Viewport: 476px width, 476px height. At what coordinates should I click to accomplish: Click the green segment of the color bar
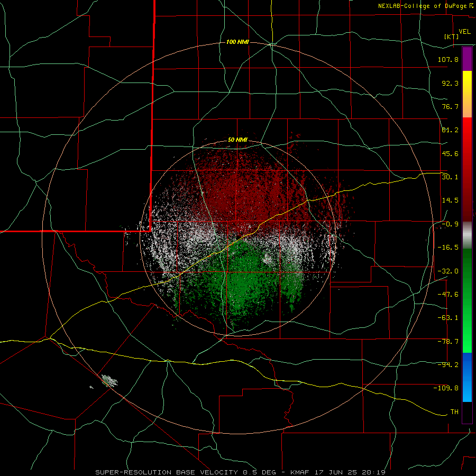(467, 300)
